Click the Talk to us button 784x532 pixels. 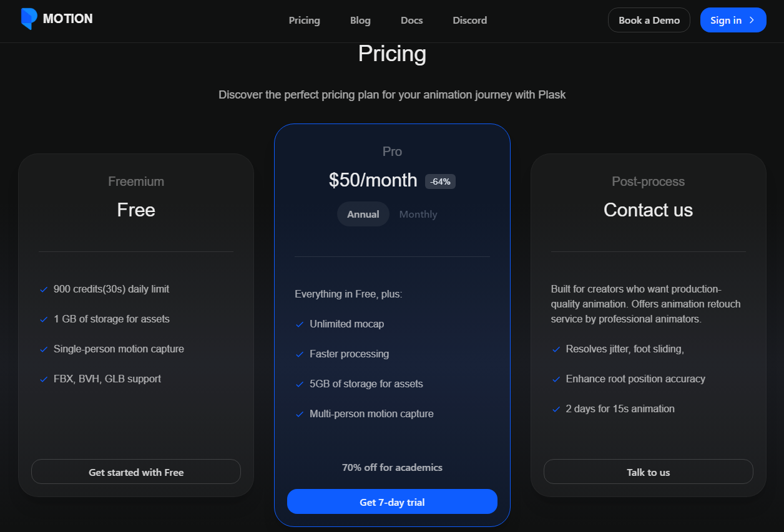click(648, 472)
